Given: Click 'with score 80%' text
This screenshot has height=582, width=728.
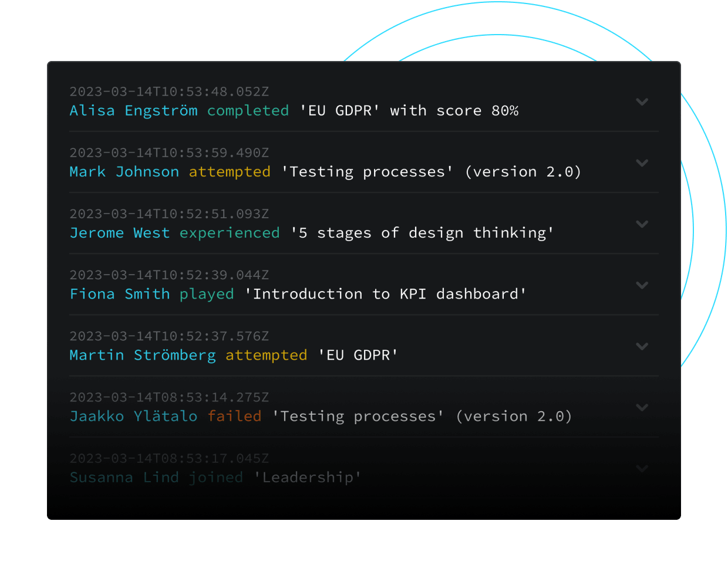Looking at the screenshot, I should [x=454, y=111].
